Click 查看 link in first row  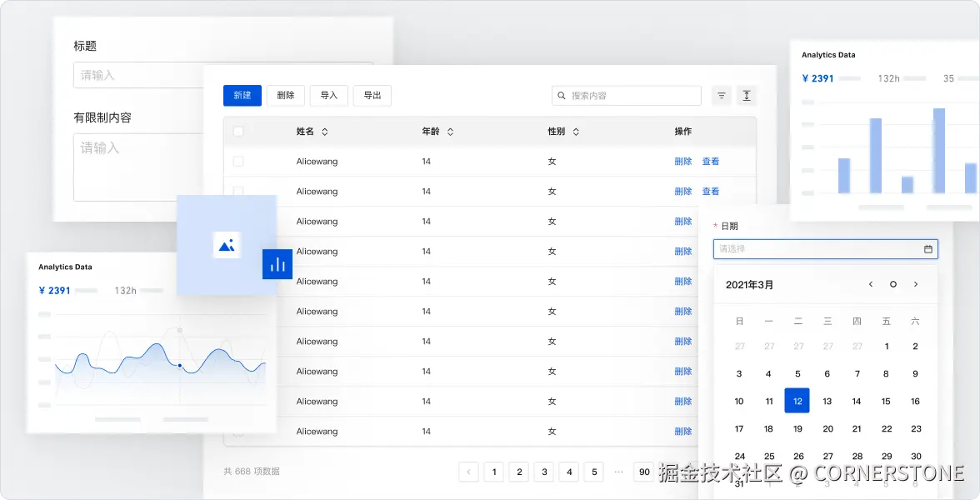click(711, 162)
